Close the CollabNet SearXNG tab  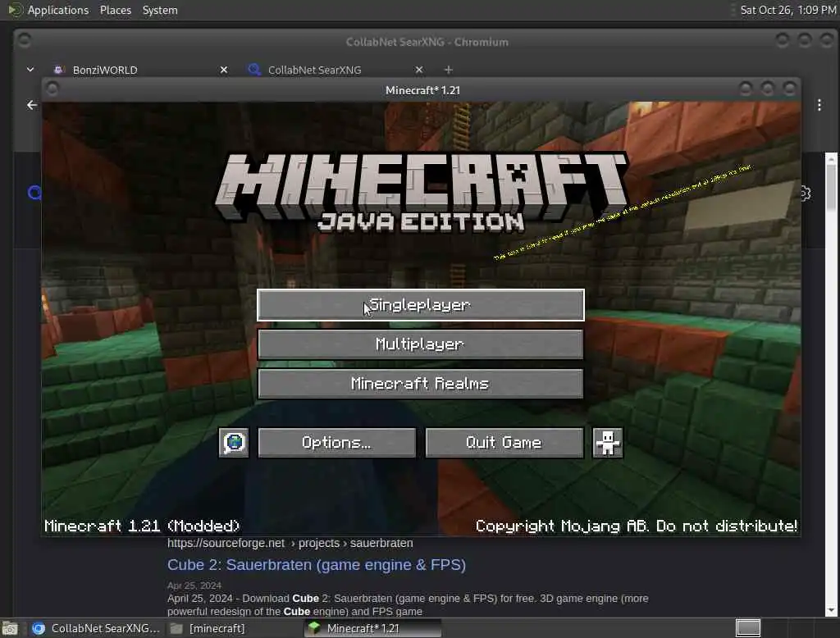419,71
